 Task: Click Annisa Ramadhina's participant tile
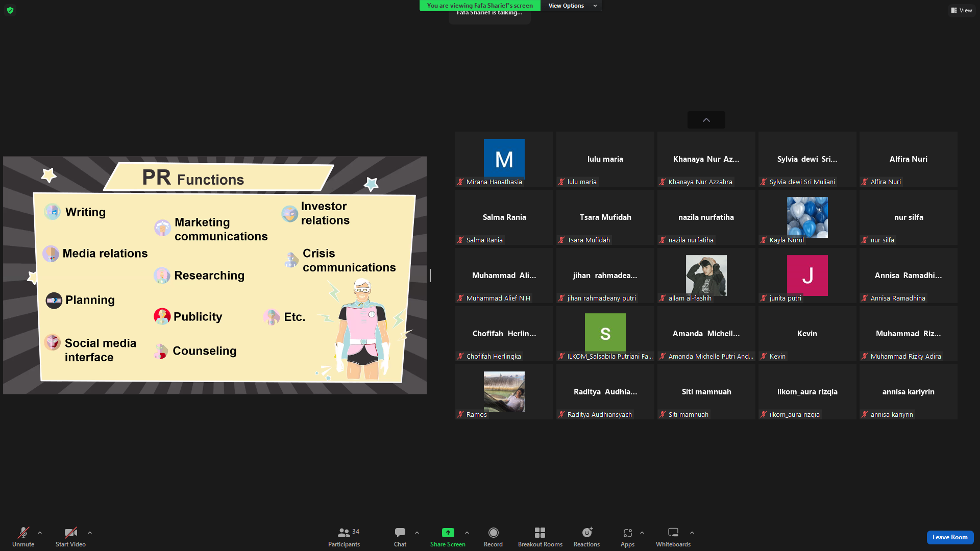point(909,275)
